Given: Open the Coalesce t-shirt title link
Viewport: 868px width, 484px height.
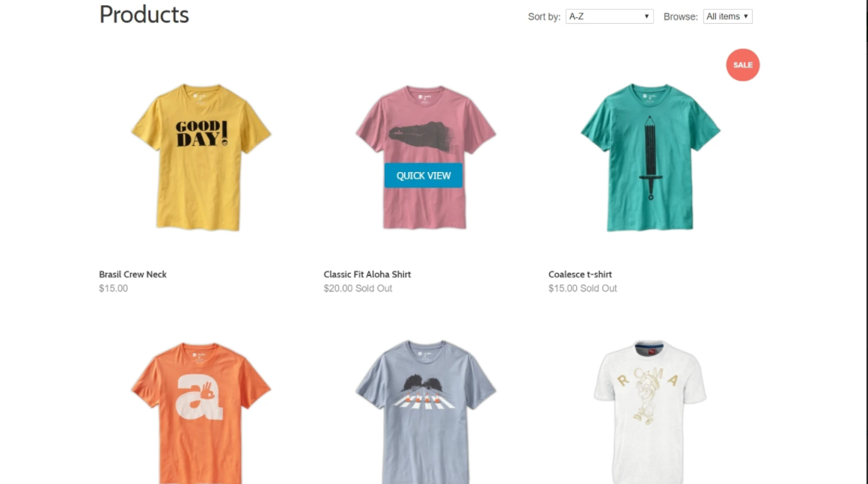Looking at the screenshot, I should pyautogui.click(x=580, y=275).
